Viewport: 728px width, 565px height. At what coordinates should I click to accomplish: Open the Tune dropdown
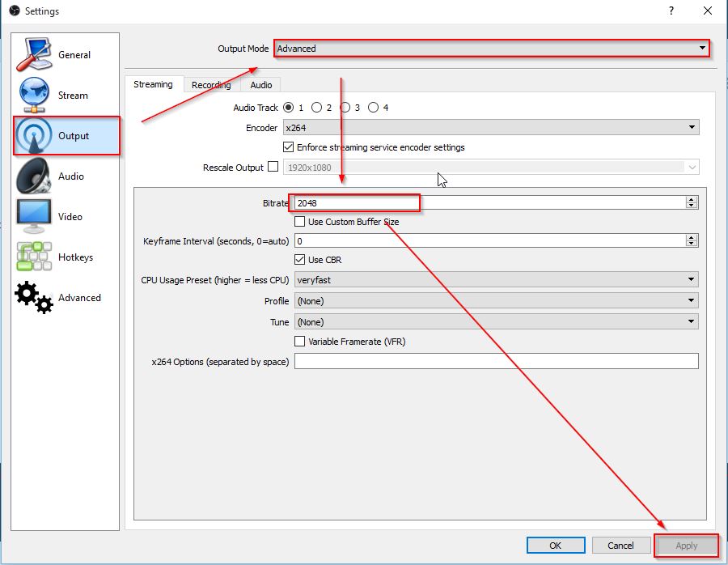point(497,321)
